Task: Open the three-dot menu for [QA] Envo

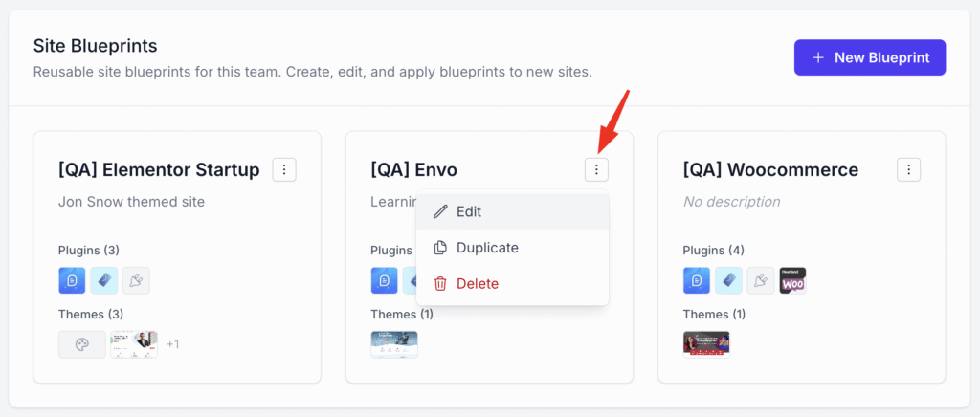Action: (597, 169)
